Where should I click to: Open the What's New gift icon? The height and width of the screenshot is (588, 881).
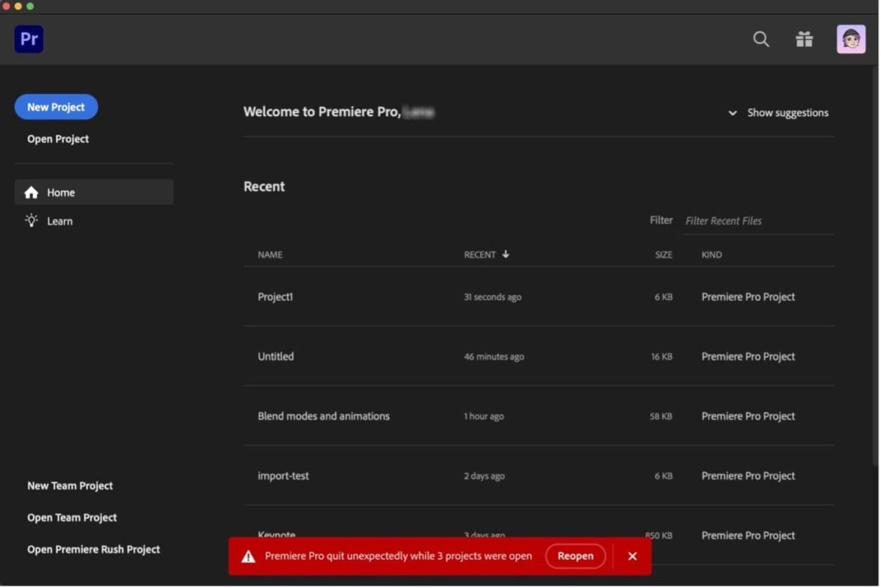coord(805,39)
